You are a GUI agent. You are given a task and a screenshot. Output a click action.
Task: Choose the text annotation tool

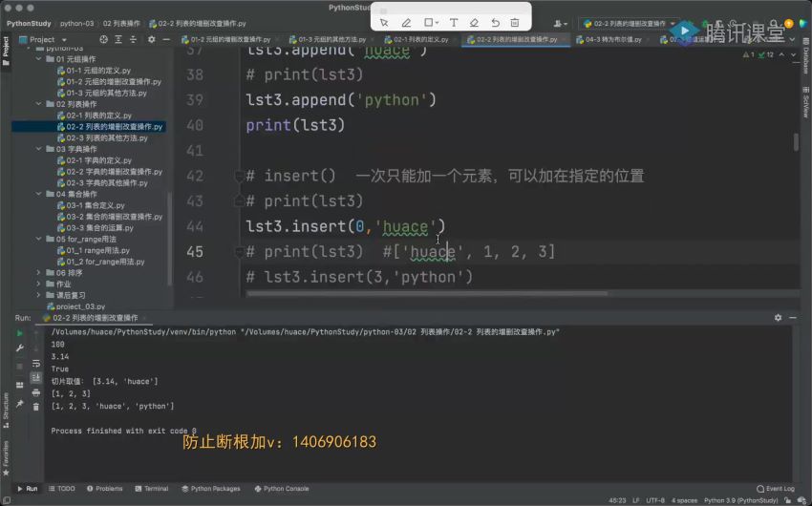pyautogui.click(x=452, y=22)
